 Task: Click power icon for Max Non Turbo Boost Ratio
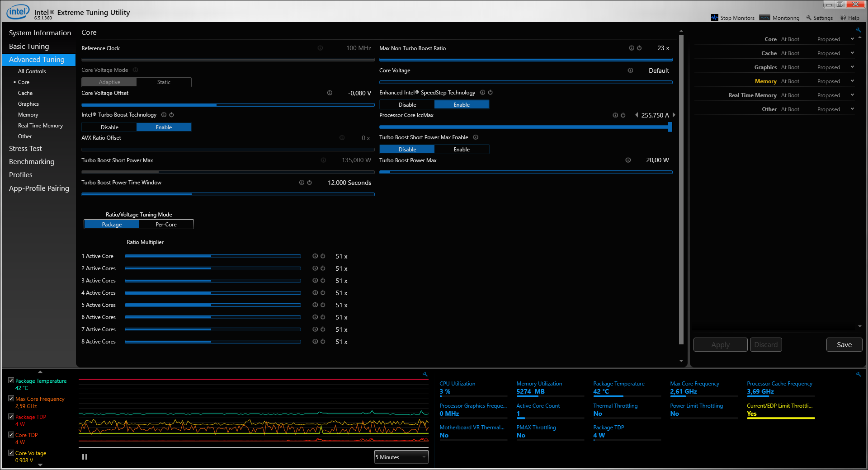[x=639, y=48]
